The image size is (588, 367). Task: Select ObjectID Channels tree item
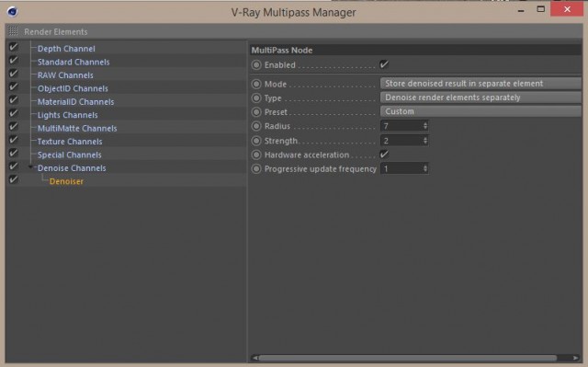(x=73, y=88)
